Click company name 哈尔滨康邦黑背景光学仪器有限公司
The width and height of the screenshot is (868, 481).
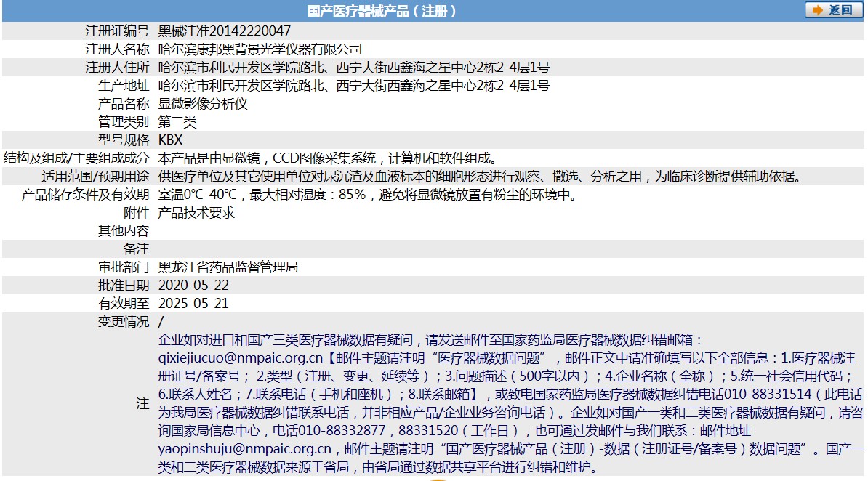(260, 49)
